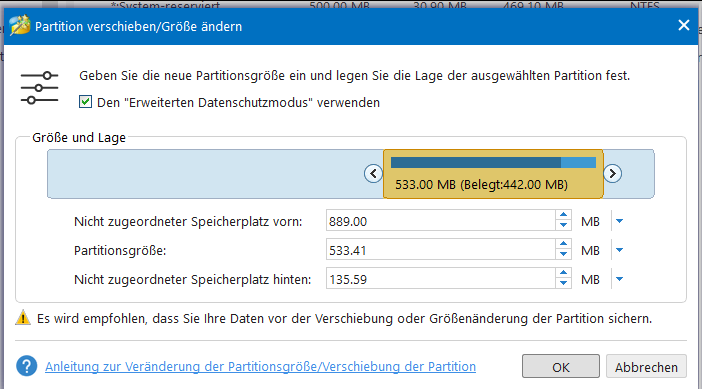The image size is (702, 389).
Task: Click the Nicht zugeordneter Speicherplatz hinten label
Action: (x=193, y=280)
